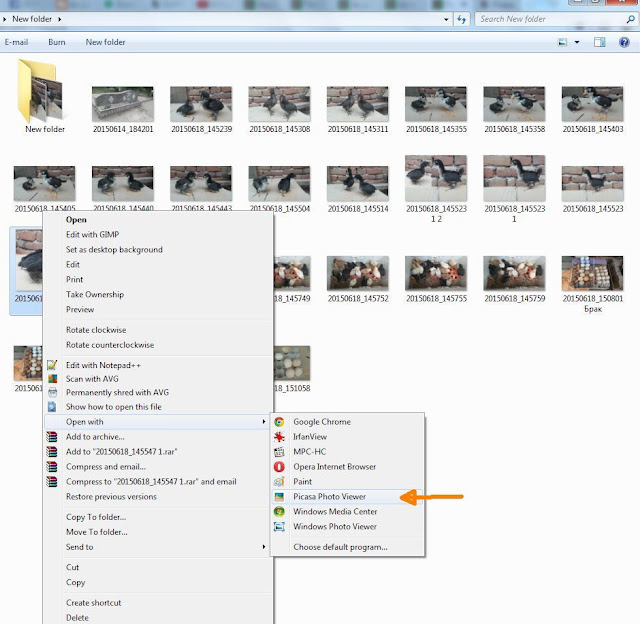Open with Google Chrome icon
640x624 pixels.
tap(279, 422)
